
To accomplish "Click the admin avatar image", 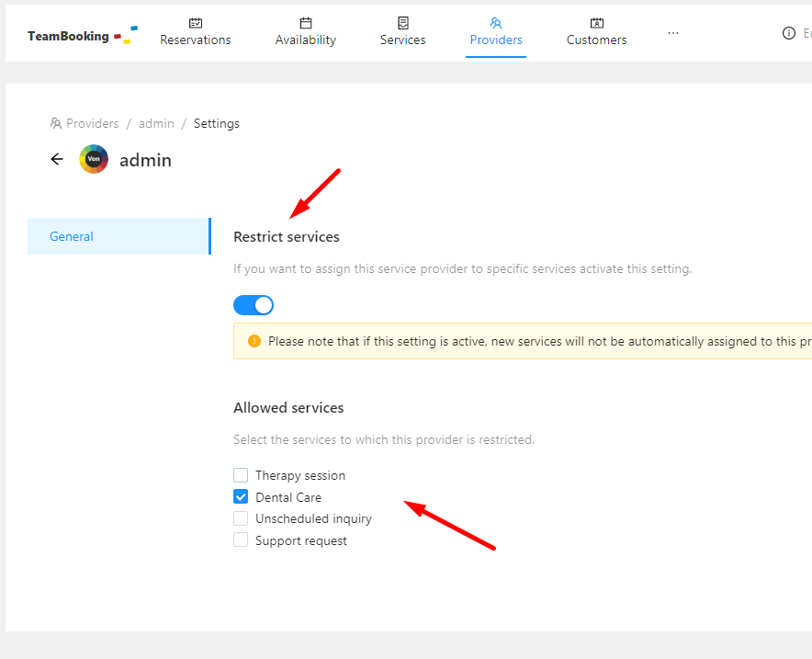I will pos(94,160).
